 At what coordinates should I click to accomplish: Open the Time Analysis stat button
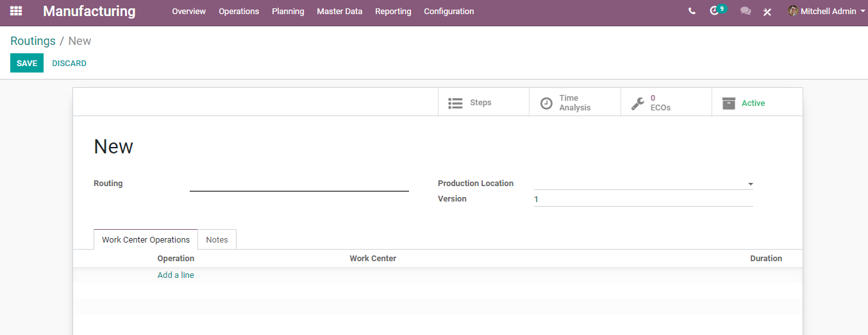click(575, 102)
